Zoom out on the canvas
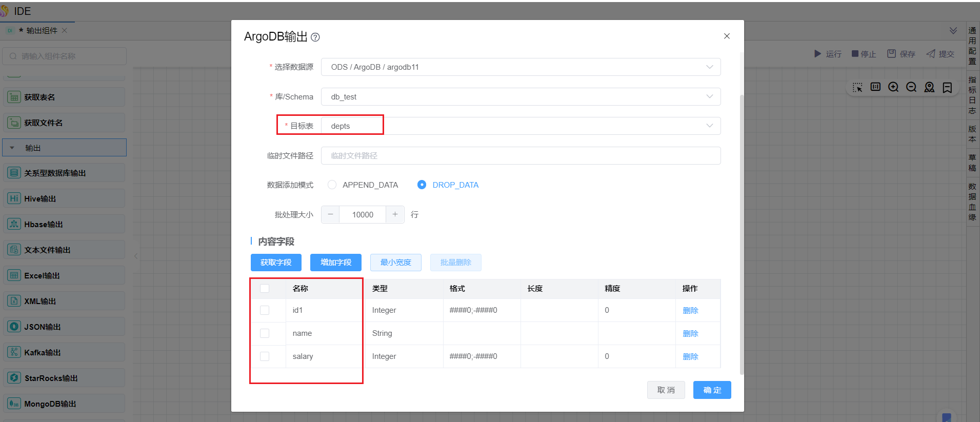The height and width of the screenshot is (422, 980). (911, 87)
